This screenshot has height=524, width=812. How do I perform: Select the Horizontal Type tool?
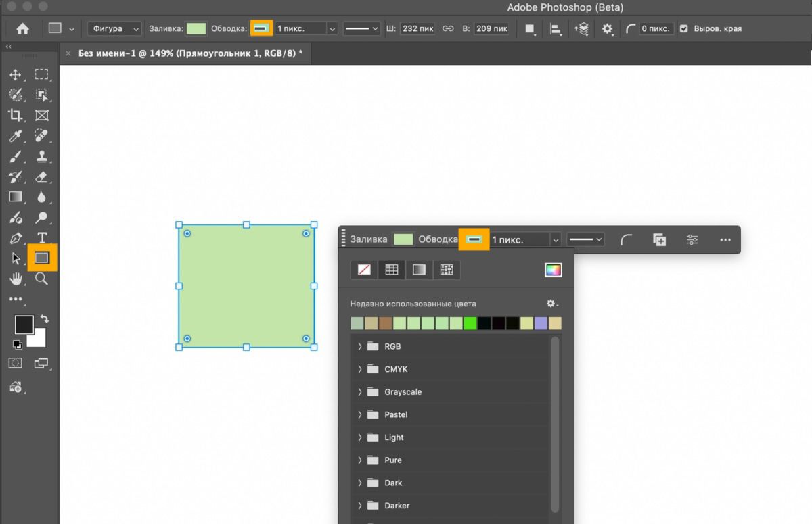tap(42, 238)
